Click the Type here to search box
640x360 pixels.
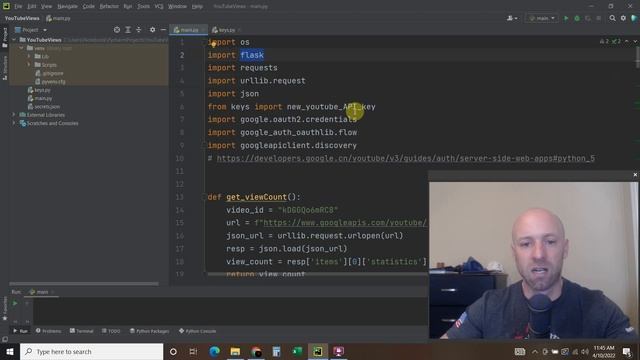(91, 351)
